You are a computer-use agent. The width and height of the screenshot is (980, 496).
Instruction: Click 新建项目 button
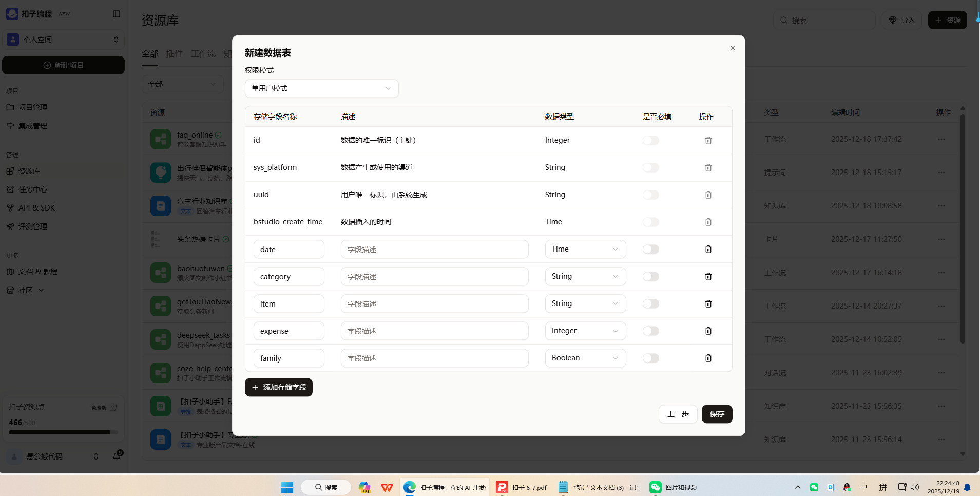coord(63,65)
